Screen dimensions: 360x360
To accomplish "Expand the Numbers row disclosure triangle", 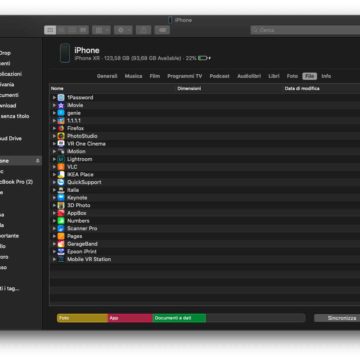I will (x=54, y=221).
